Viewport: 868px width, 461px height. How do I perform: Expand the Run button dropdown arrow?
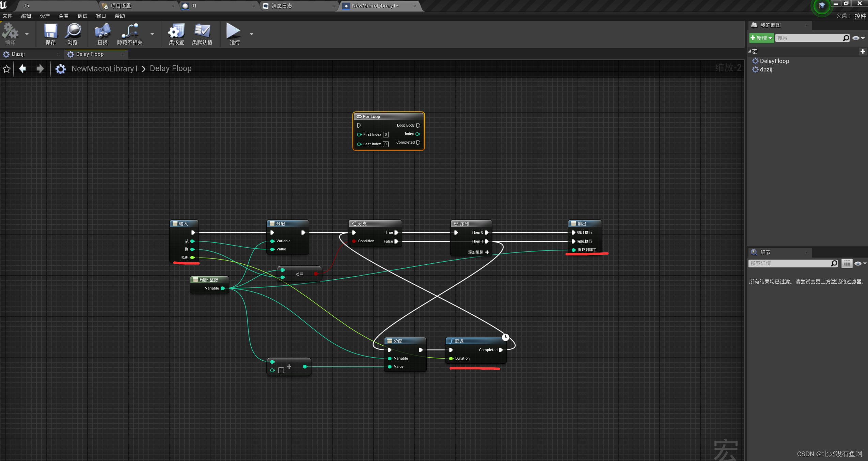point(252,34)
